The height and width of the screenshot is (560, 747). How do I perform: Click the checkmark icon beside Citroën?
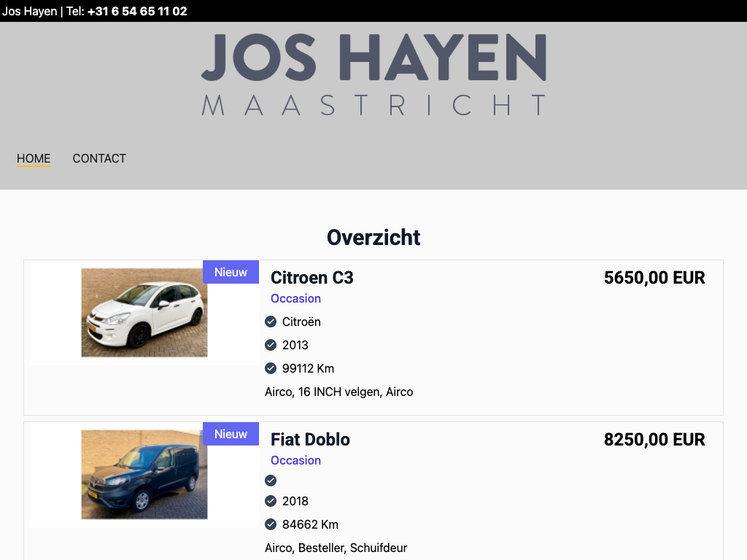point(271,322)
